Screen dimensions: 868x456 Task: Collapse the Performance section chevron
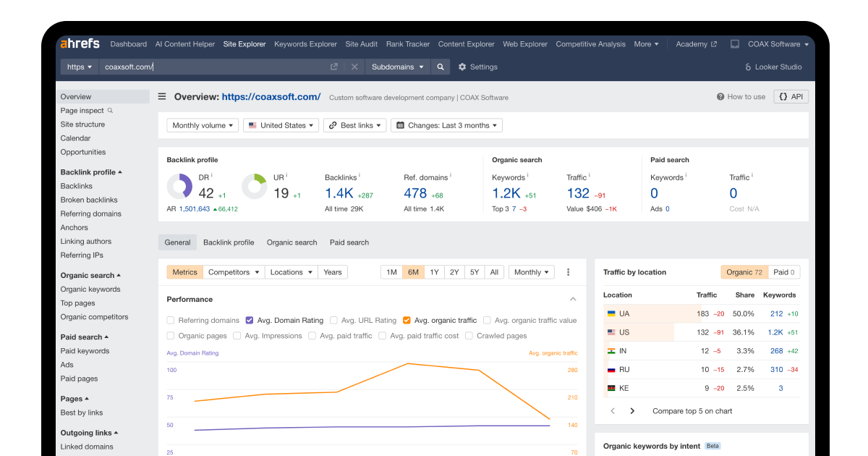(x=573, y=299)
